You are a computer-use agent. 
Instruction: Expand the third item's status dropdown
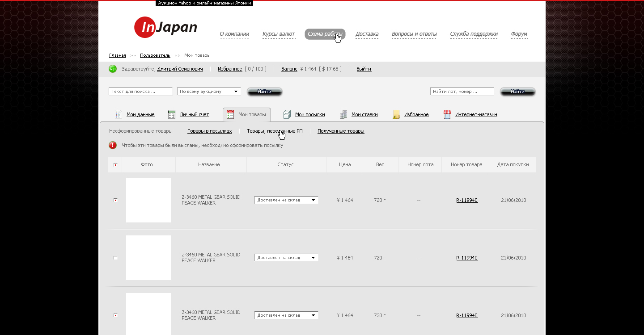[x=286, y=315]
